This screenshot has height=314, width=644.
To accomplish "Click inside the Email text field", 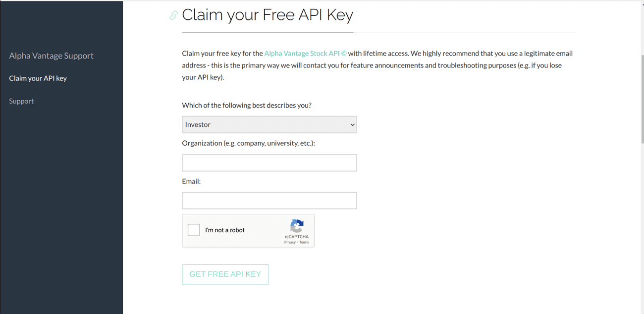I will click(x=269, y=200).
